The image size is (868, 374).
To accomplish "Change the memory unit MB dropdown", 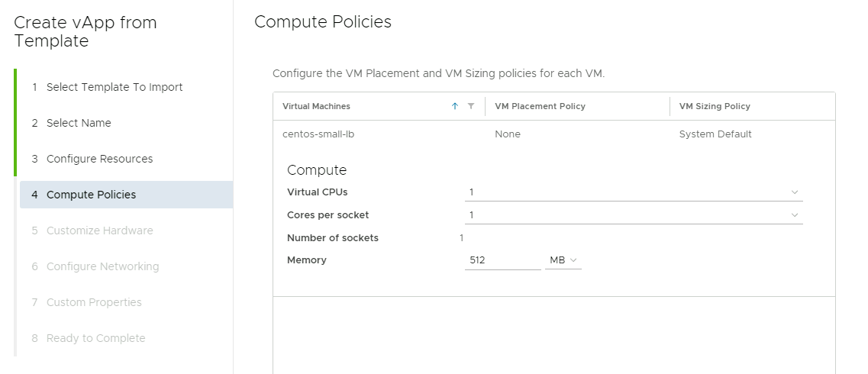I will click(563, 260).
